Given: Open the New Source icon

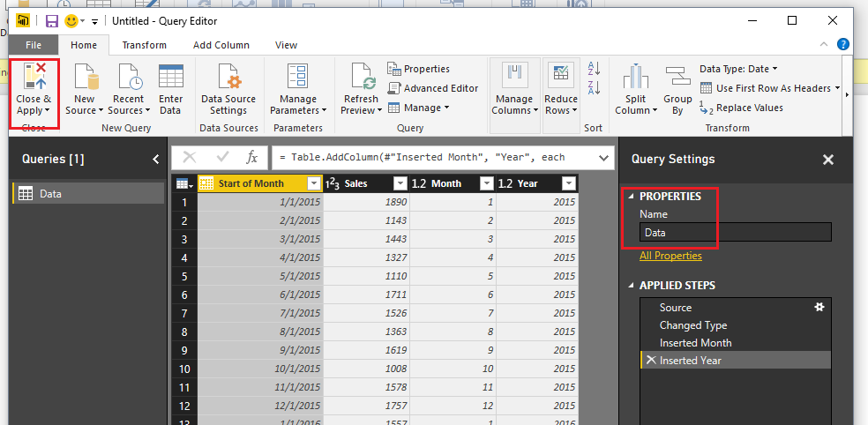Looking at the screenshot, I should tap(86, 77).
